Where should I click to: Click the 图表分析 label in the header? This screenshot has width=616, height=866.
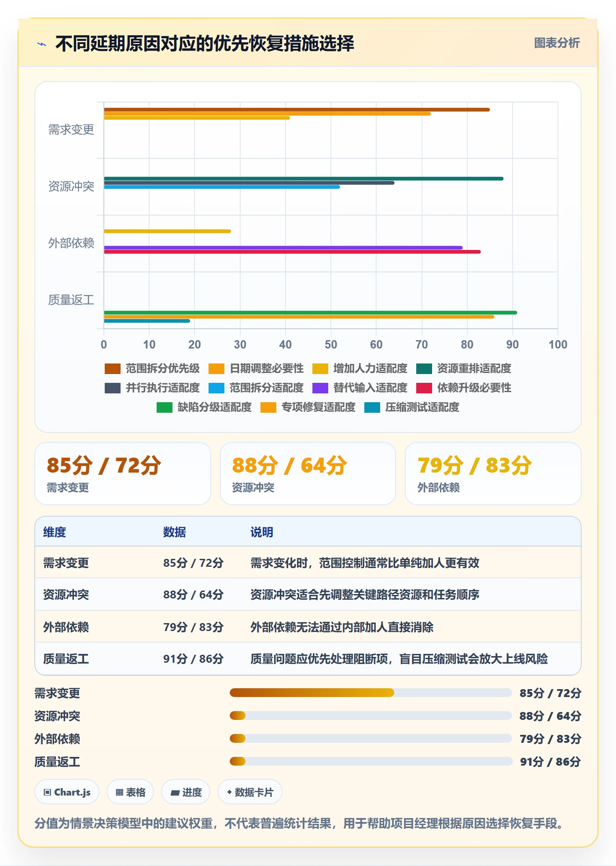coord(557,43)
